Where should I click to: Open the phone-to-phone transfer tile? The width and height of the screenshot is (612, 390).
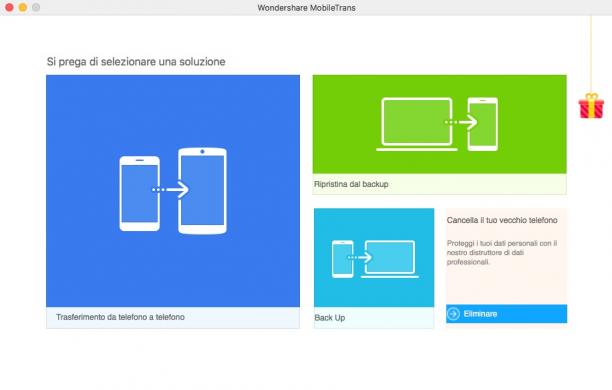tap(173, 201)
